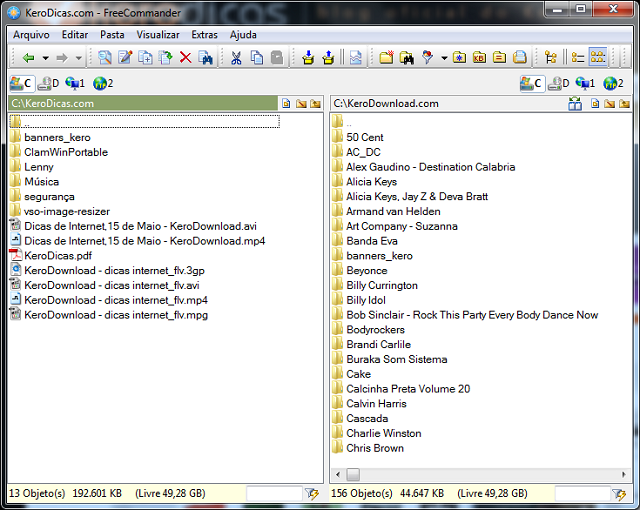640x510 pixels.
Task: Click the copy to clipboard icon
Action: click(256, 58)
